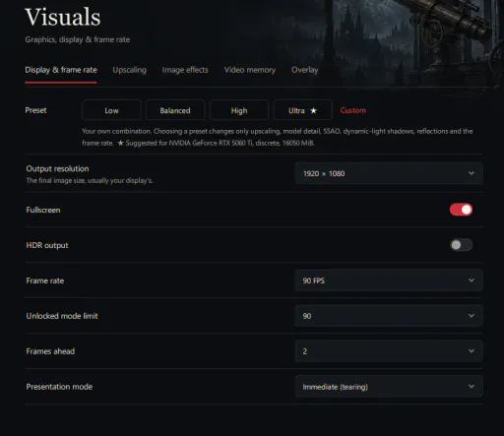Open the Presentation mode dropdown

[389, 387]
